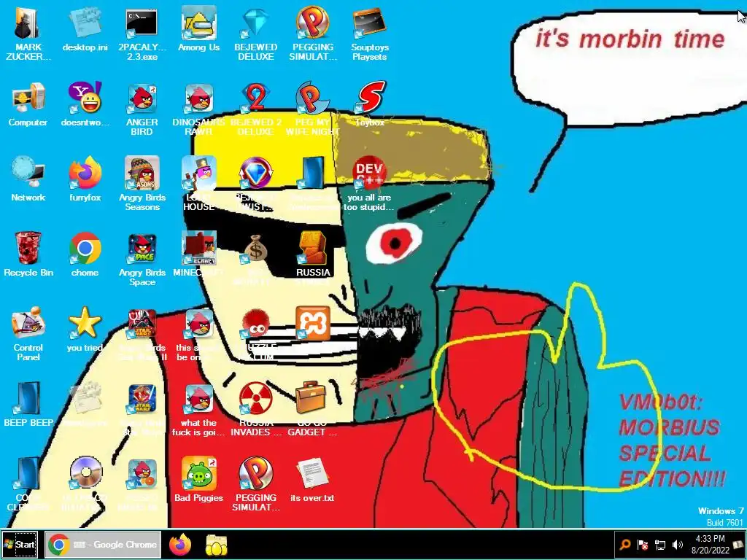Click the top-hat pink bird HOUSE icon
This screenshot has height=560, width=747.
pos(198,174)
